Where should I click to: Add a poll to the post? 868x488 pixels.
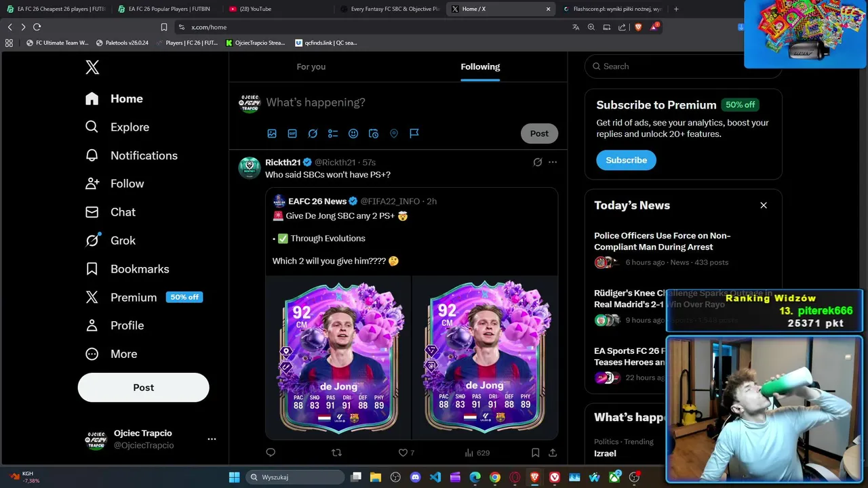click(333, 134)
